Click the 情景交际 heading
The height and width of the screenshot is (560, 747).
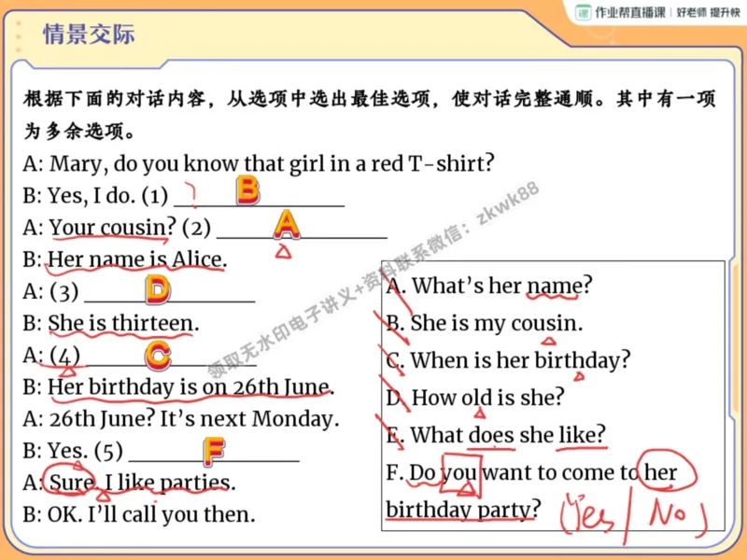click(89, 35)
